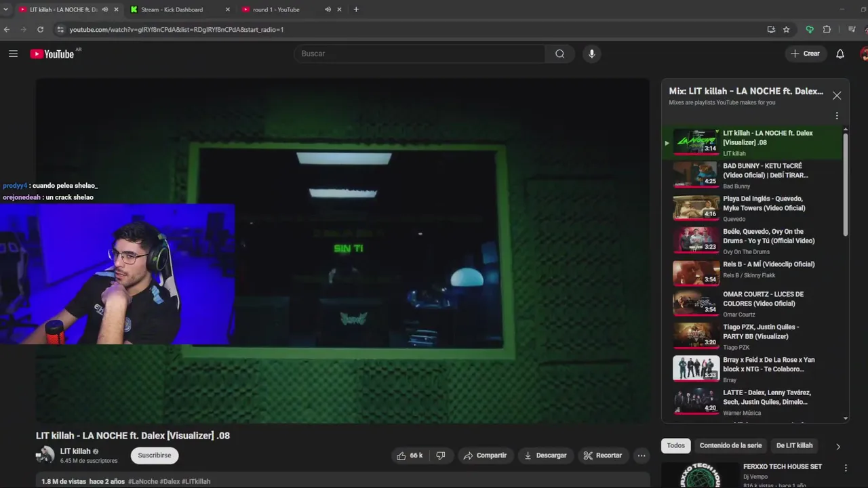
Task: Click the Compartir share button
Action: click(485, 455)
